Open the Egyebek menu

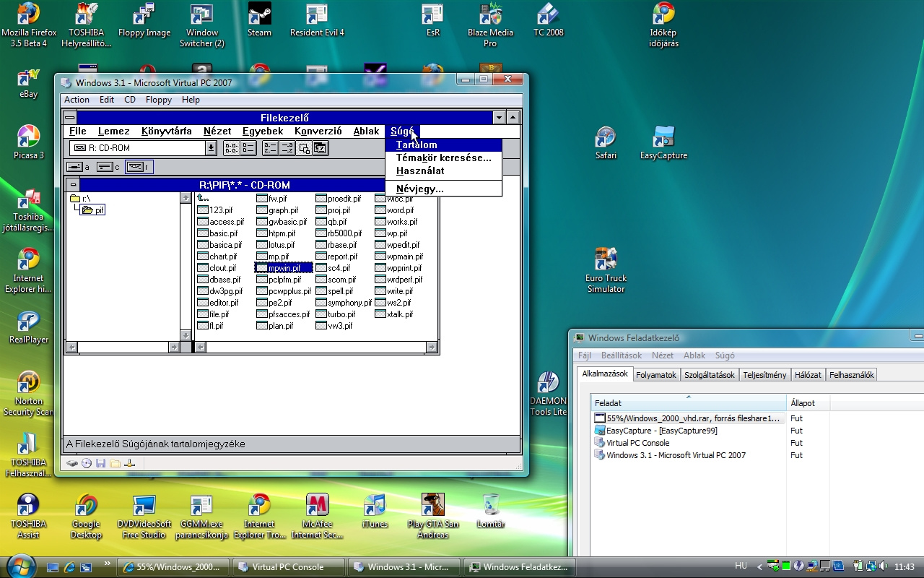[x=263, y=131]
